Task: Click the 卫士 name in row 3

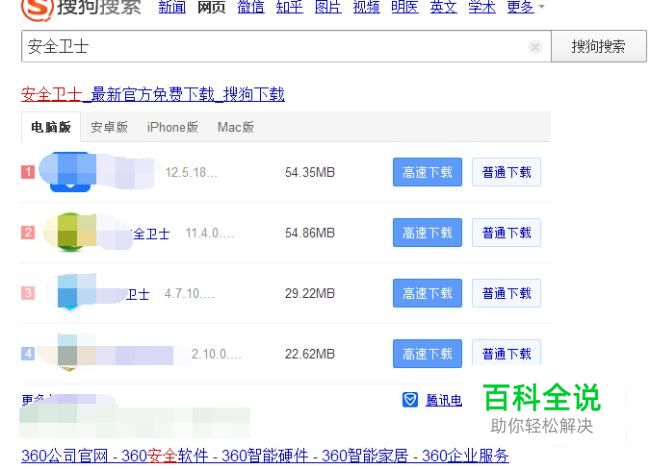Action: click(138, 294)
